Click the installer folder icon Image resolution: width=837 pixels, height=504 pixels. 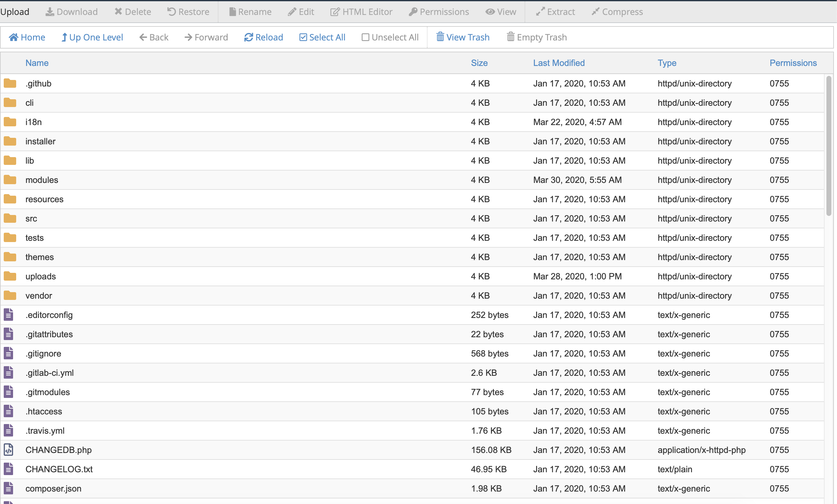pyautogui.click(x=10, y=141)
